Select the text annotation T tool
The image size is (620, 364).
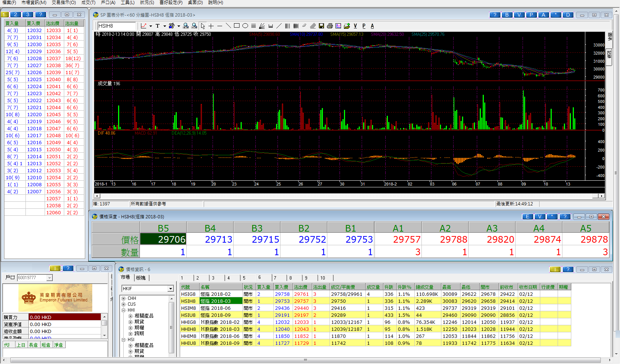(x=158, y=26)
